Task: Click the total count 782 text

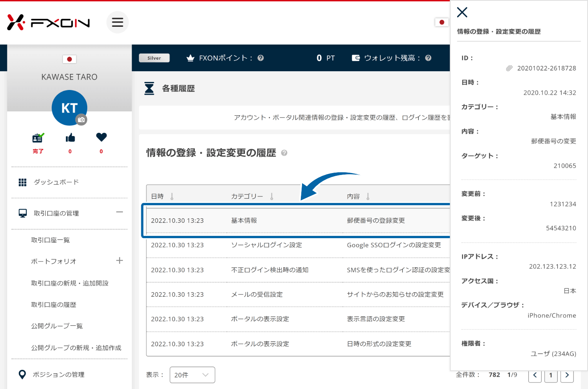Action: (x=494, y=375)
